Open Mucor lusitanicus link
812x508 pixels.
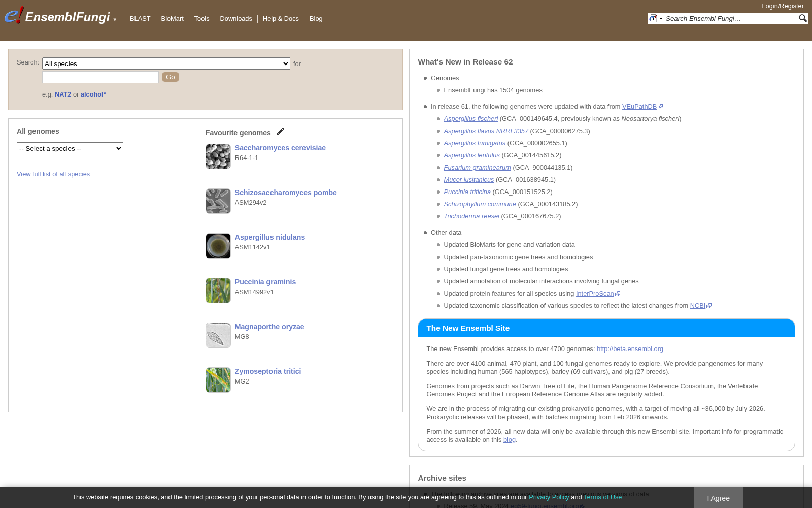pos(469,180)
